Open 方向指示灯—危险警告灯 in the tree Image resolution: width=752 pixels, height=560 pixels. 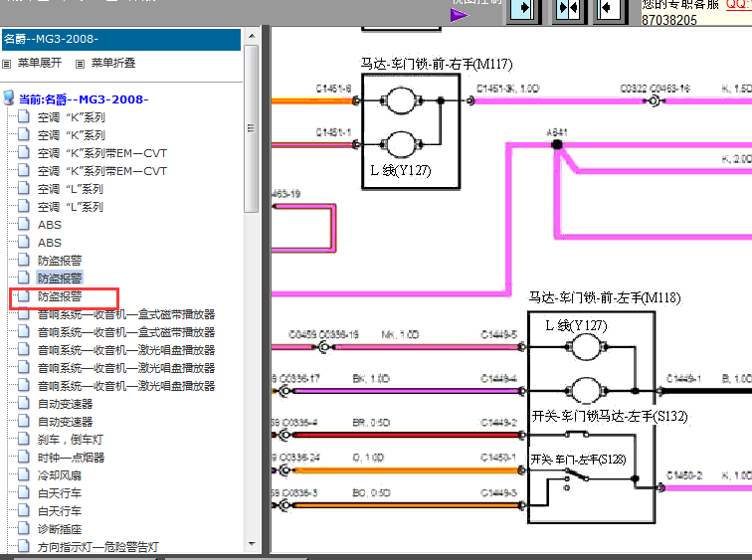(97, 547)
